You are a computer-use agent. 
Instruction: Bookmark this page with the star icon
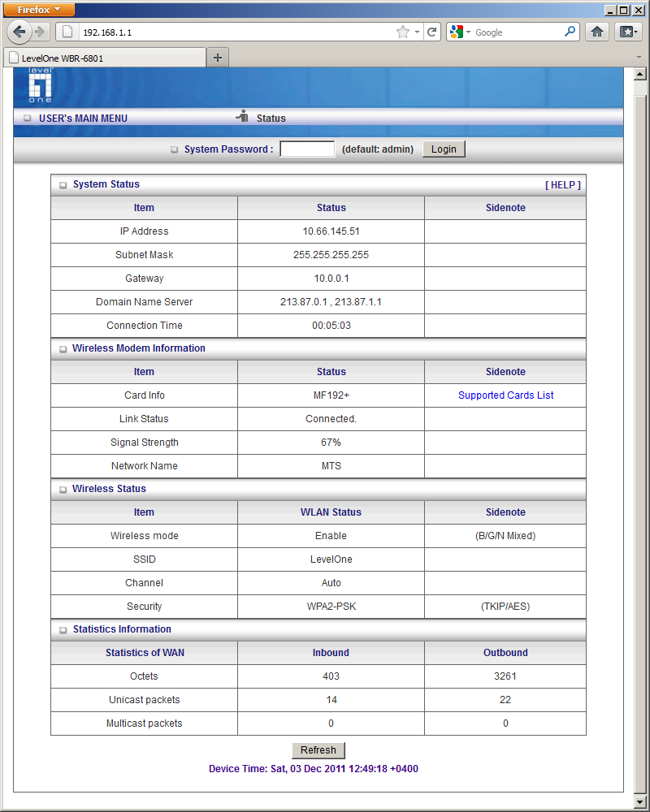(x=403, y=32)
